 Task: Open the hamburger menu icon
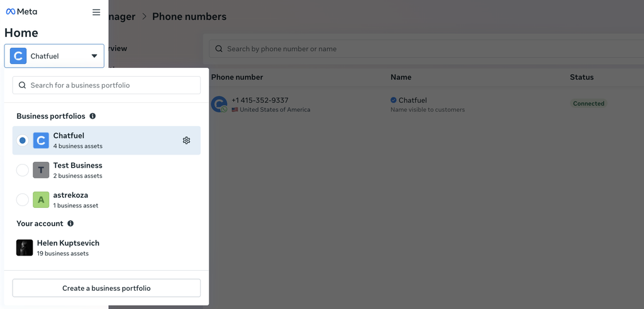coord(96,12)
